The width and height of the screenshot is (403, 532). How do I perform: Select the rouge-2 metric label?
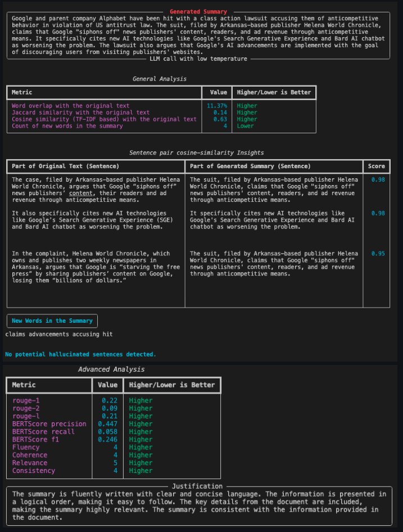pos(26,408)
